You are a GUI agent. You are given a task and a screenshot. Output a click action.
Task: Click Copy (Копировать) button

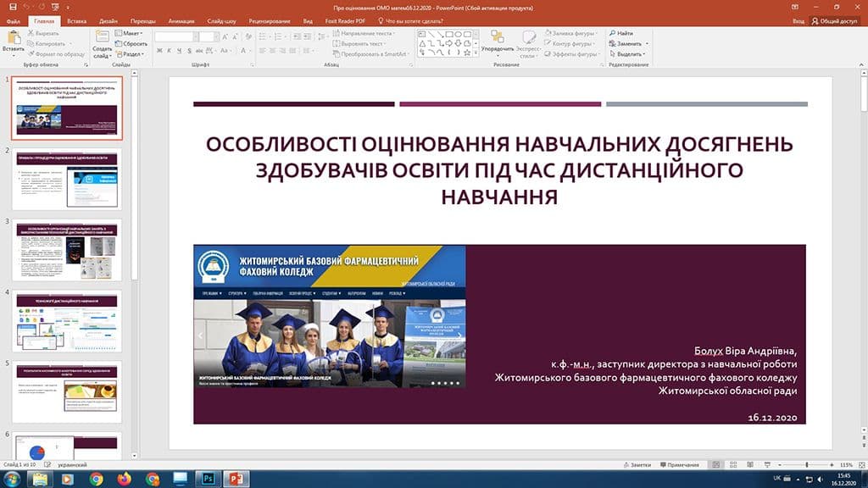47,44
